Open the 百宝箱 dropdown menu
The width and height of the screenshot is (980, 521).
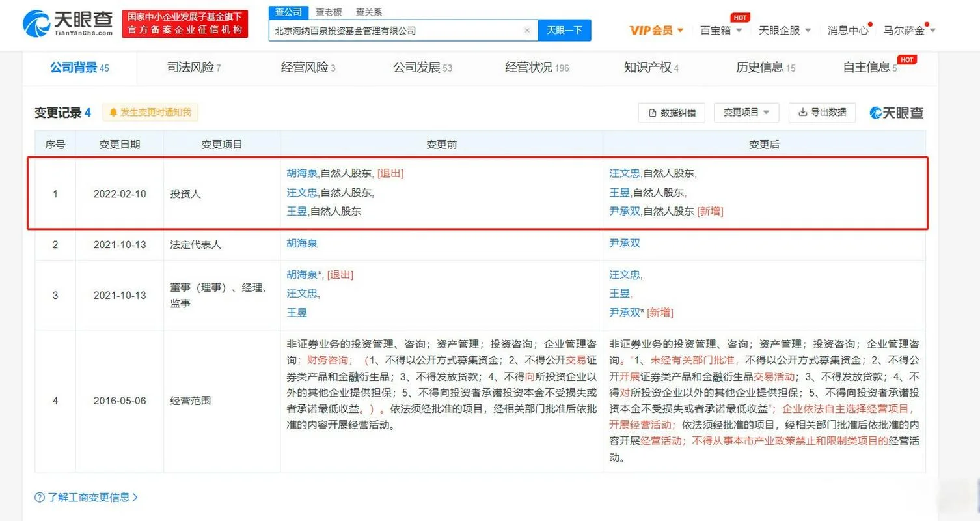click(x=721, y=30)
